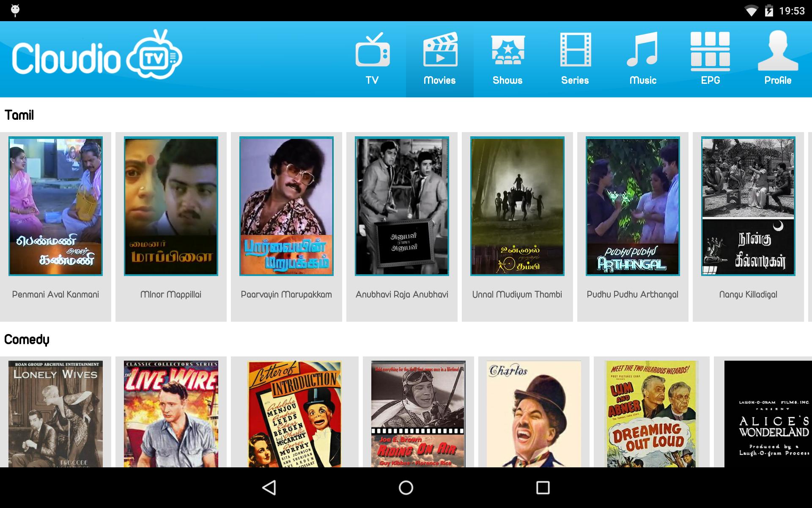Screen dimensions: 812x508
Task: Select the Penmani Aval Kanmani title
Action: [x=55, y=295]
